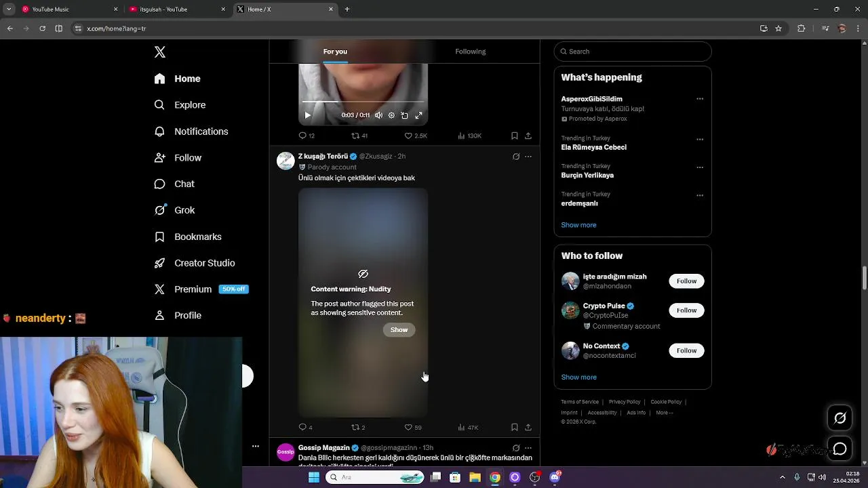Click the Search input field
The width and height of the screenshot is (868, 488).
[633, 52]
